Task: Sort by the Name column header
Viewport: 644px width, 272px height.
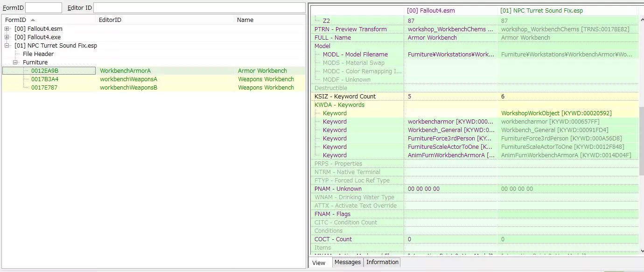Action: click(269, 20)
